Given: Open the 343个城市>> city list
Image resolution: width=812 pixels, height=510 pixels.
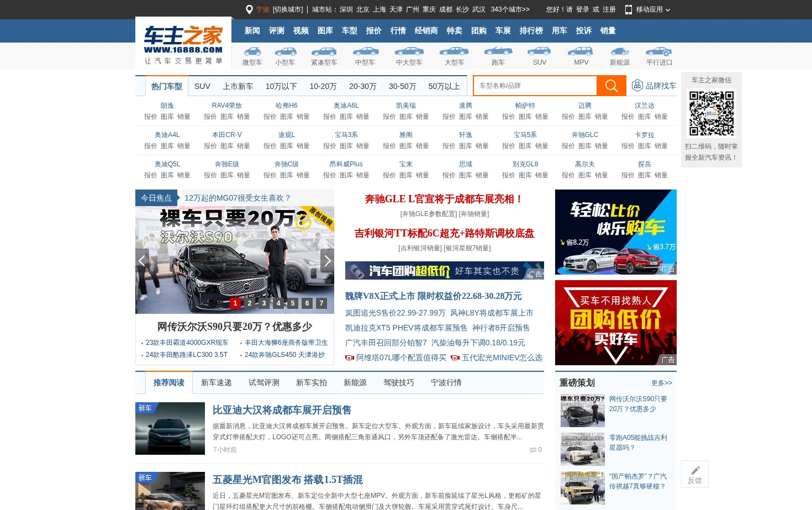Looking at the screenshot, I should click(510, 9).
